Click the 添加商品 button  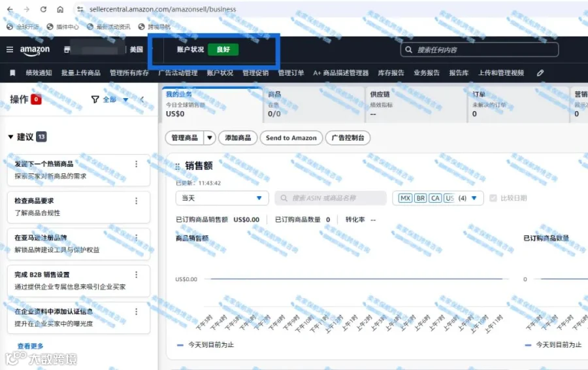pos(238,138)
